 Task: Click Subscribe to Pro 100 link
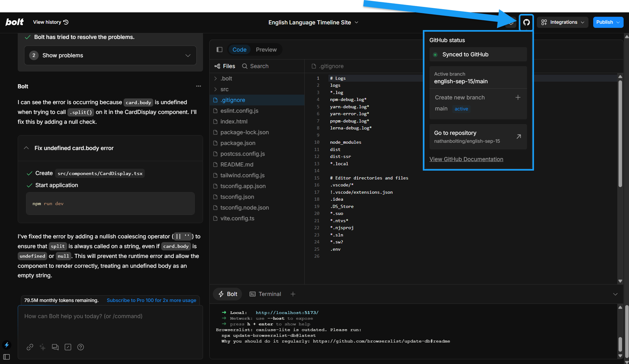pyautogui.click(x=151, y=300)
